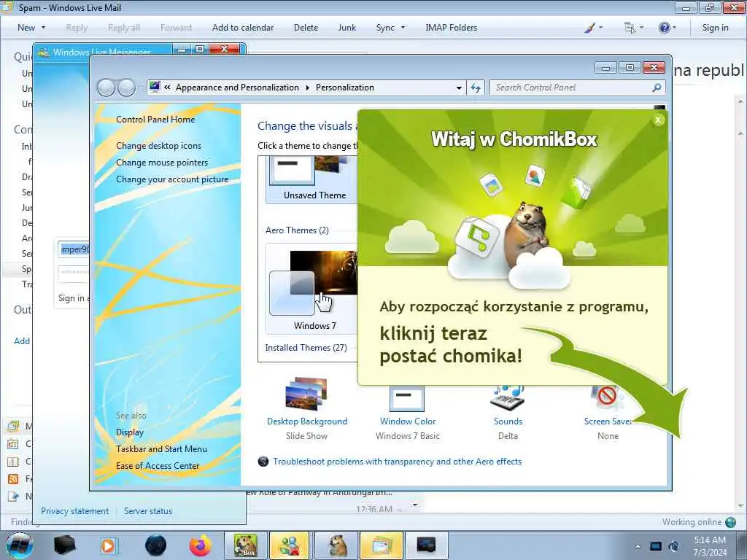Open Privacy statement in Messenger window

(x=75, y=510)
